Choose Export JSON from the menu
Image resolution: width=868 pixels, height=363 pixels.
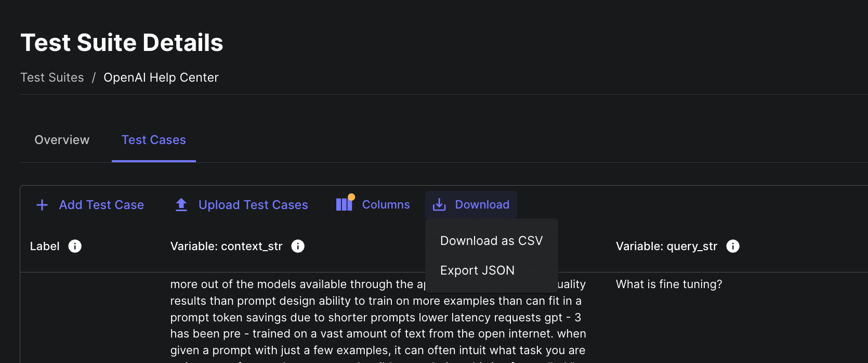[x=477, y=270]
